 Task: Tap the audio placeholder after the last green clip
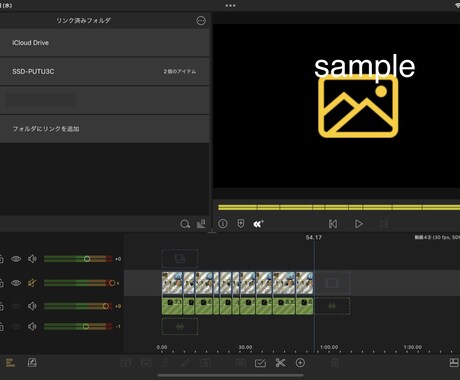coord(332,306)
